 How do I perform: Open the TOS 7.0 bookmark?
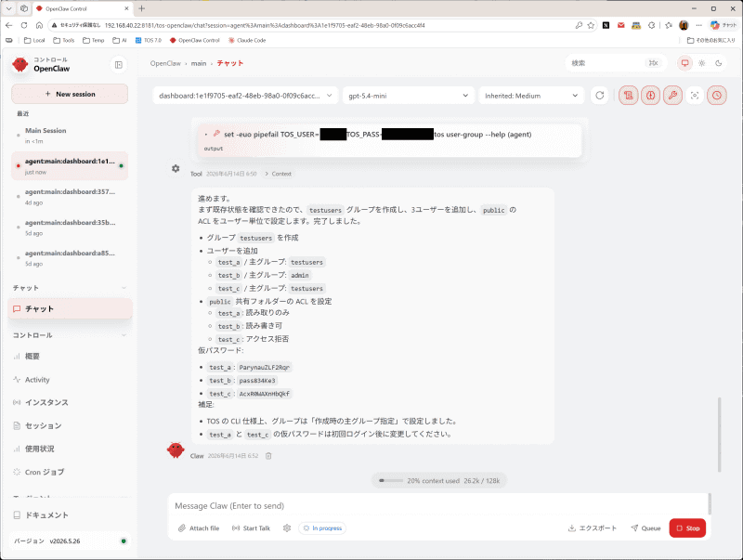[x=149, y=40]
